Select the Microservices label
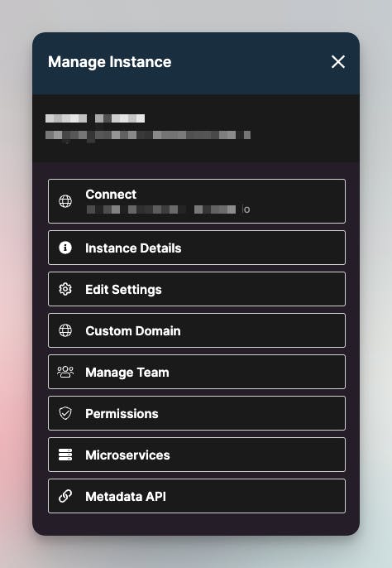The width and height of the screenshot is (392, 568). coord(127,455)
